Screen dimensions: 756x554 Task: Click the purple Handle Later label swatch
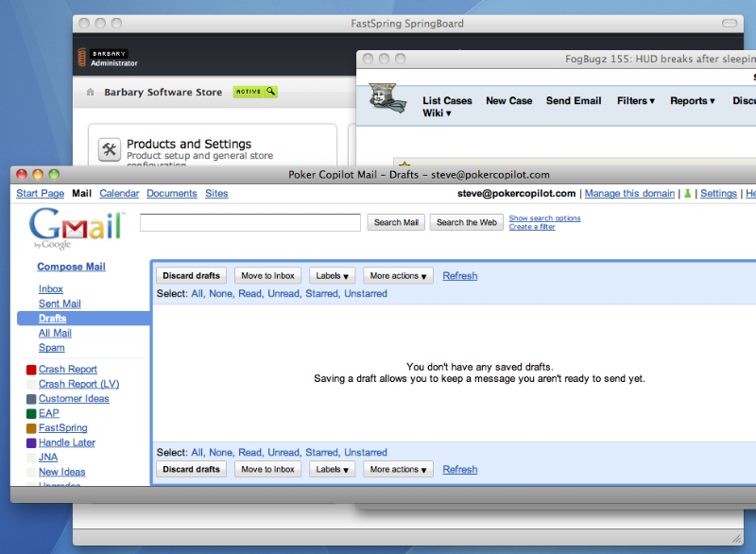[31, 442]
